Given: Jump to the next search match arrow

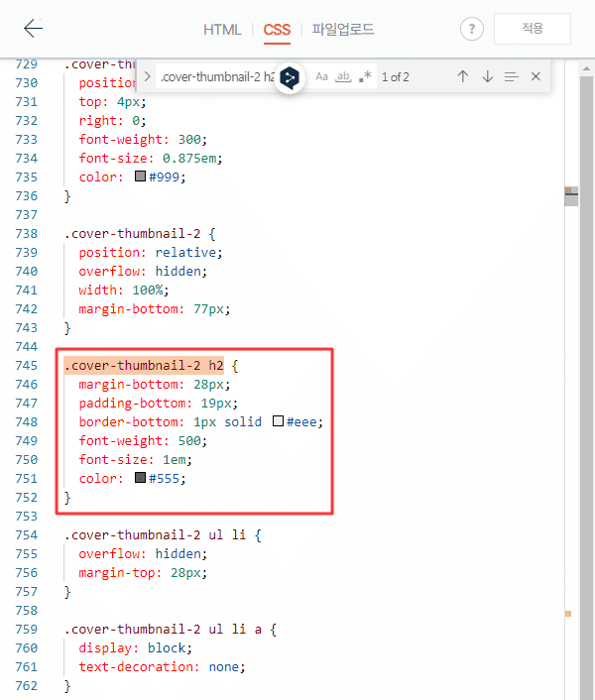Looking at the screenshot, I should pyautogui.click(x=488, y=76).
